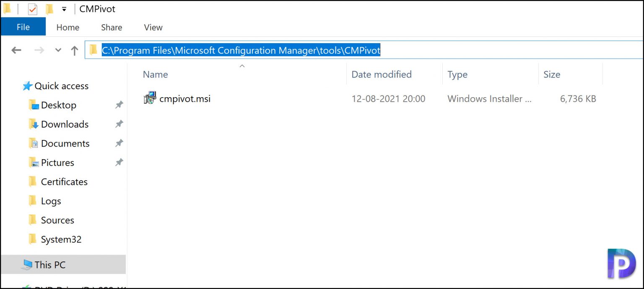Open the Certificates folder in sidebar
The width and height of the screenshot is (644, 289).
pos(64,182)
